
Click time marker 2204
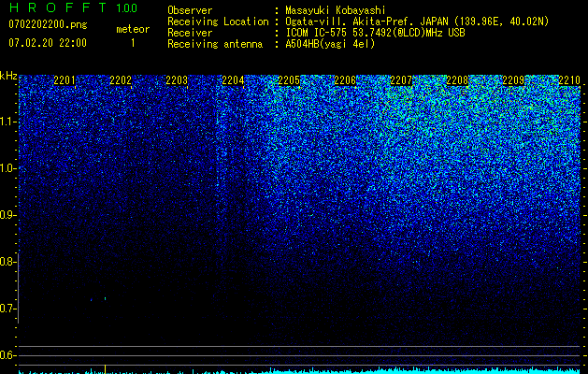pyautogui.click(x=233, y=80)
